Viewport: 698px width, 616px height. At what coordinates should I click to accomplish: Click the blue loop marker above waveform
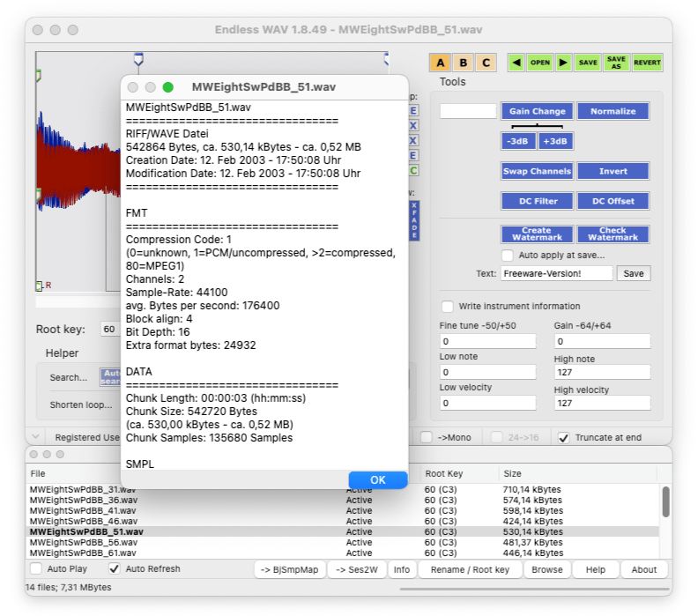[137, 59]
